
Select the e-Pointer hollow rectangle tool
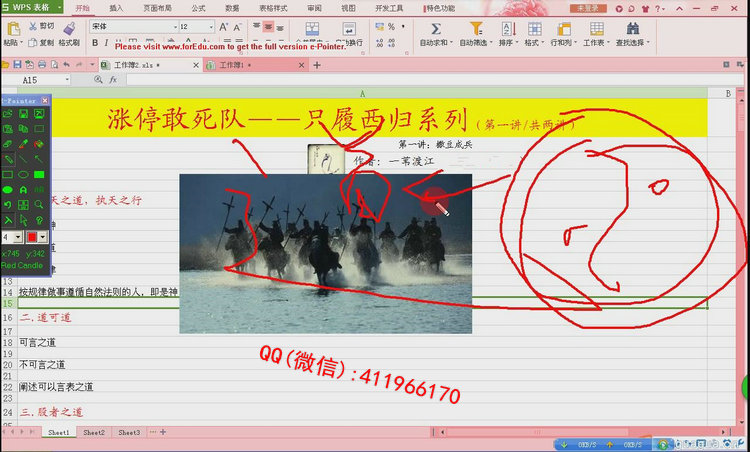8,175
